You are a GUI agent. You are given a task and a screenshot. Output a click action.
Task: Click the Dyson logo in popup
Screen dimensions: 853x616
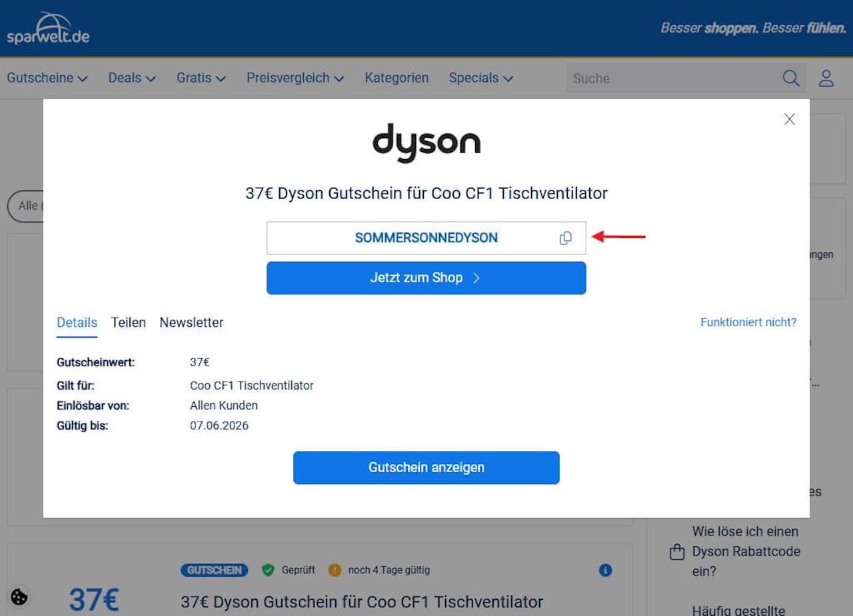426,143
